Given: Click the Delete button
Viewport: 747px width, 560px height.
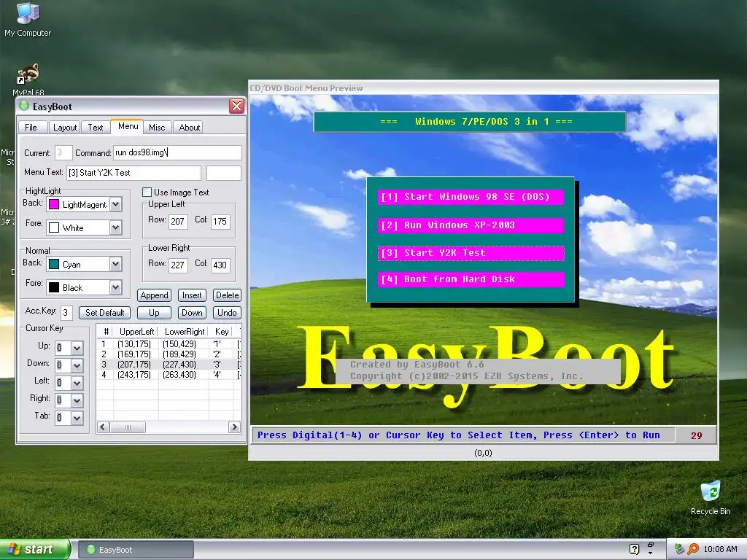Looking at the screenshot, I should tap(228, 295).
